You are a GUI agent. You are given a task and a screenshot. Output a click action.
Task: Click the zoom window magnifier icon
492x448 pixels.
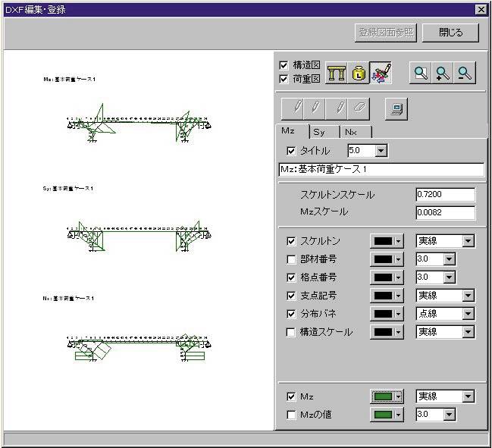point(421,73)
